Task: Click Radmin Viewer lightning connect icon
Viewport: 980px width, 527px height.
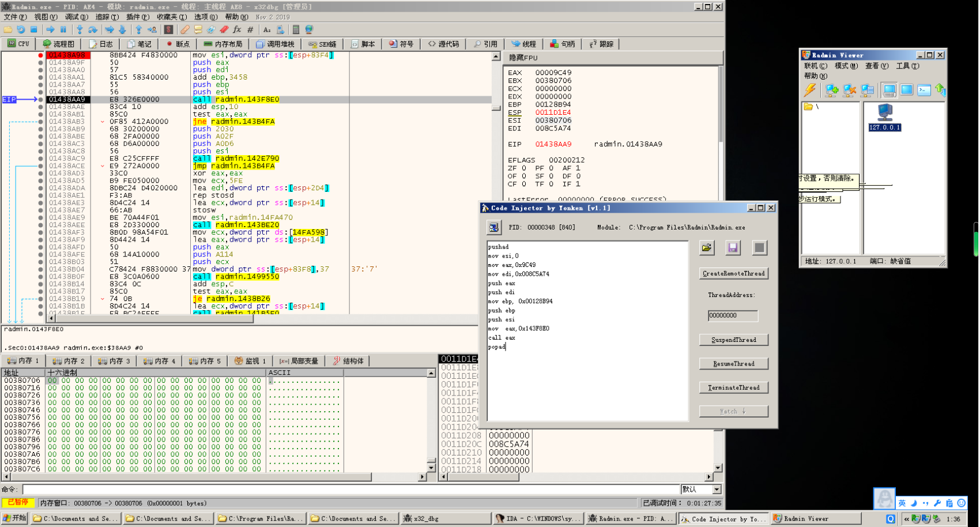Action: point(810,90)
